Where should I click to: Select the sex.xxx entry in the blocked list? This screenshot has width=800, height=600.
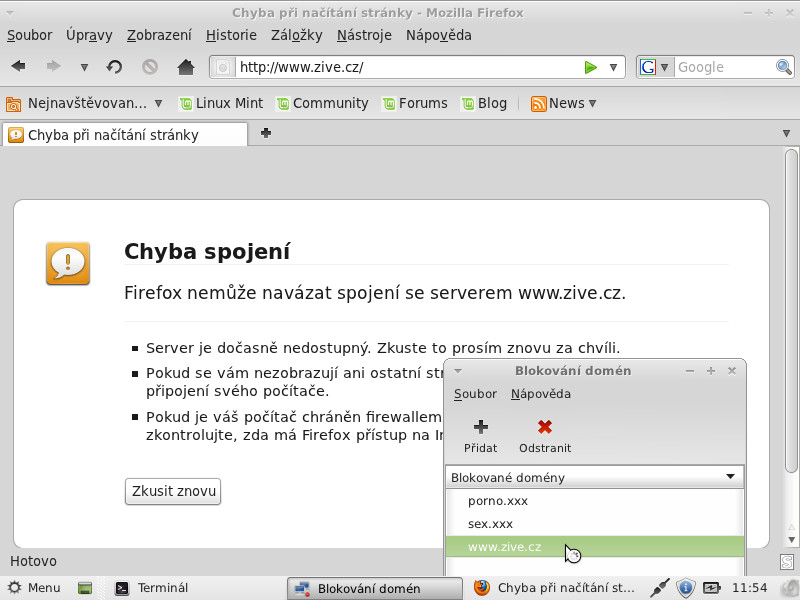490,523
